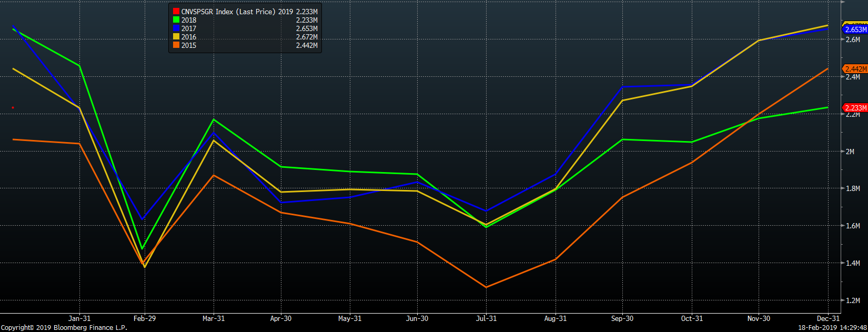Click the red 2019 legend color swatch

tap(176, 12)
